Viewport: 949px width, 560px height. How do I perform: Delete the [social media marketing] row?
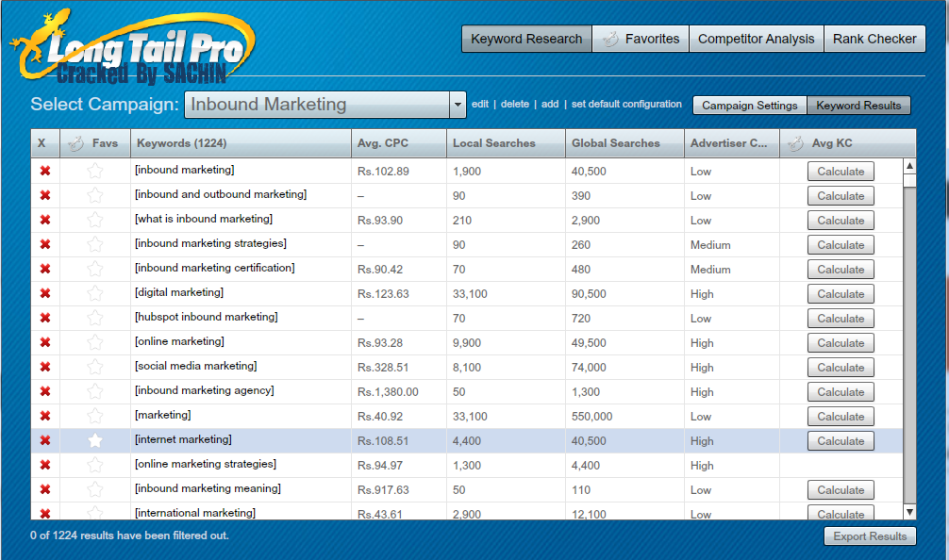pyautogui.click(x=44, y=367)
